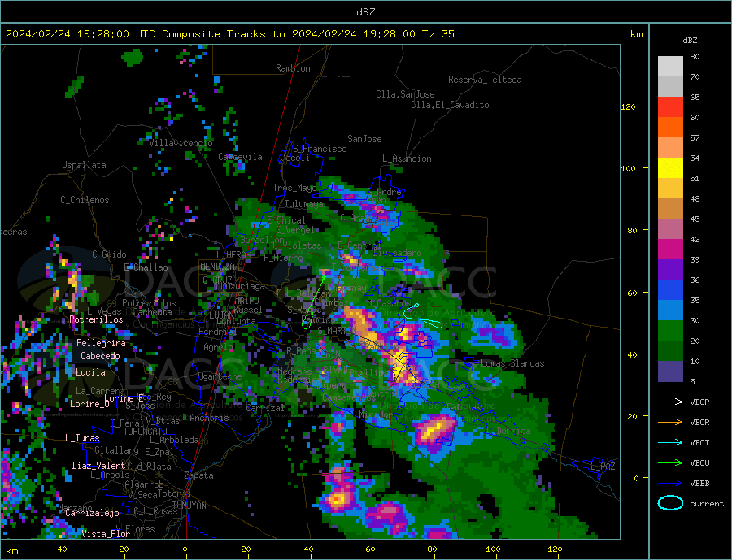Click the C_Chilenos label on map
The image size is (732, 560).
click(x=85, y=200)
